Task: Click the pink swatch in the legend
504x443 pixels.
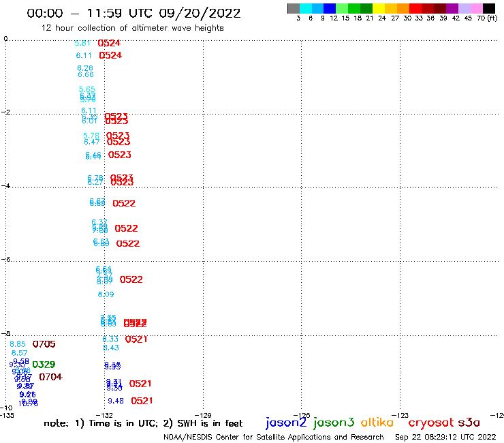Action: pyautogui.click(x=476, y=8)
